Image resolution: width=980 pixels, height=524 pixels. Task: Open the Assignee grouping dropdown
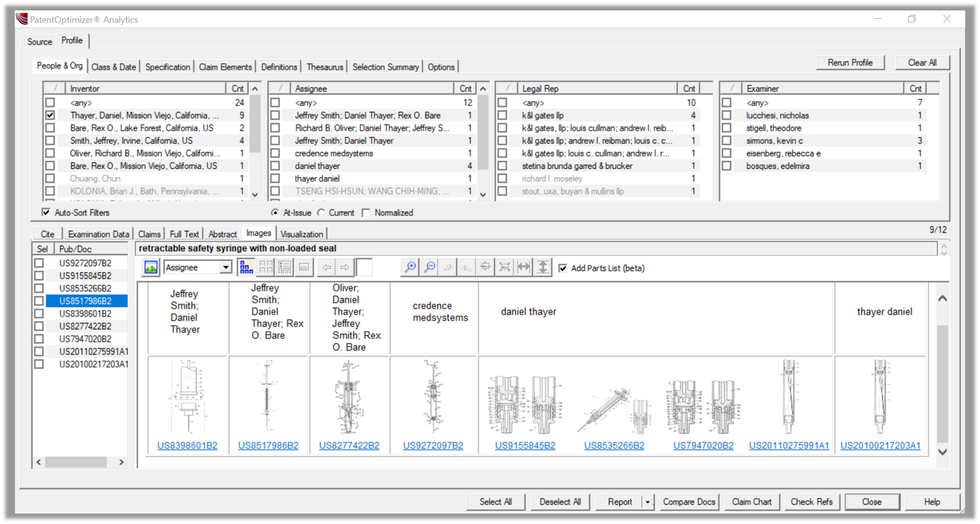pyautogui.click(x=226, y=267)
